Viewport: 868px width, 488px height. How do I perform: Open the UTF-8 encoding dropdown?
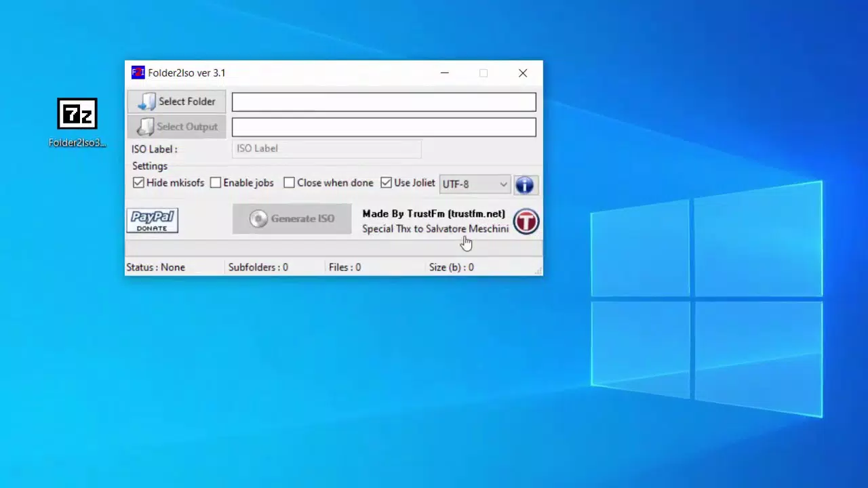tap(475, 184)
